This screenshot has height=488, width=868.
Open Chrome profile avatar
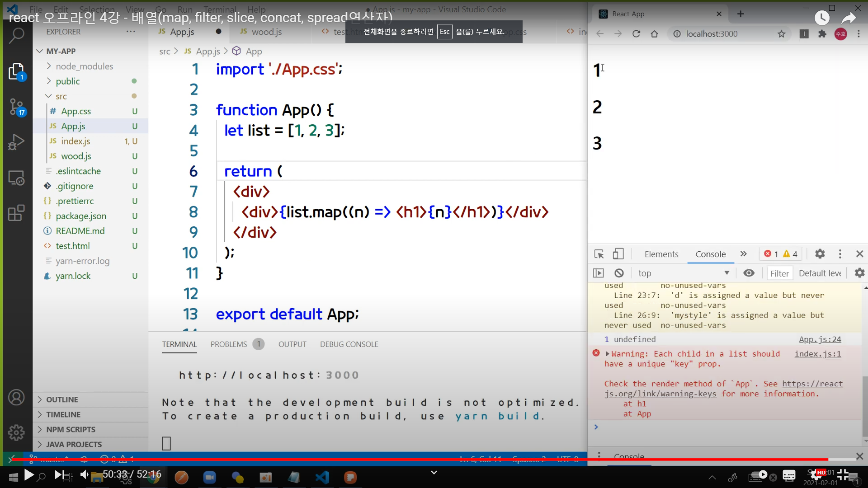point(841,34)
